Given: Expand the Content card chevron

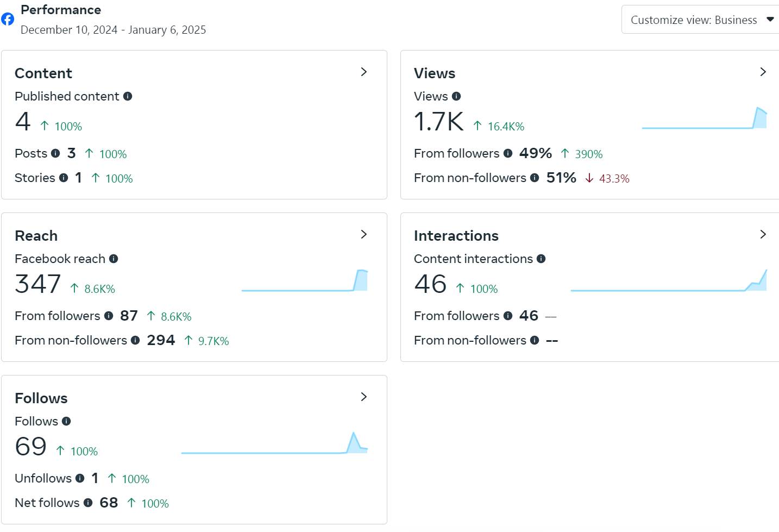Looking at the screenshot, I should [x=364, y=72].
